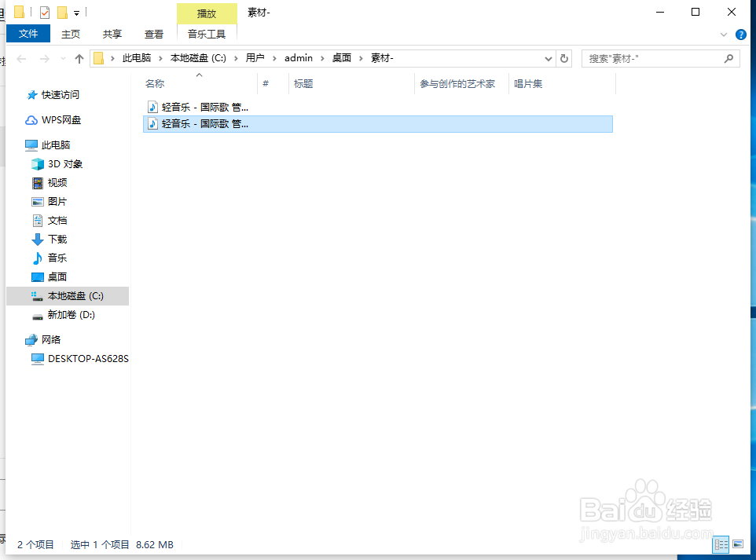The height and width of the screenshot is (560, 756).
Task: Open the 文件 menu tab
Action: point(28,34)
